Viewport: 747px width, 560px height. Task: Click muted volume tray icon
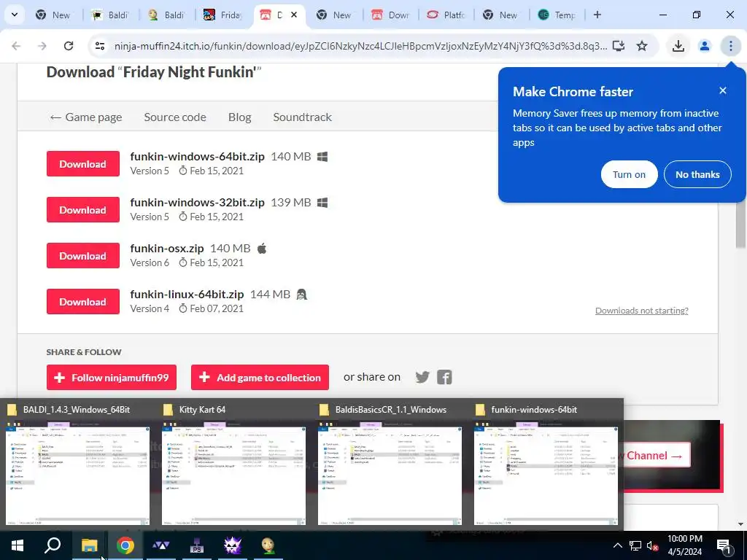click(x=653, y=545)
